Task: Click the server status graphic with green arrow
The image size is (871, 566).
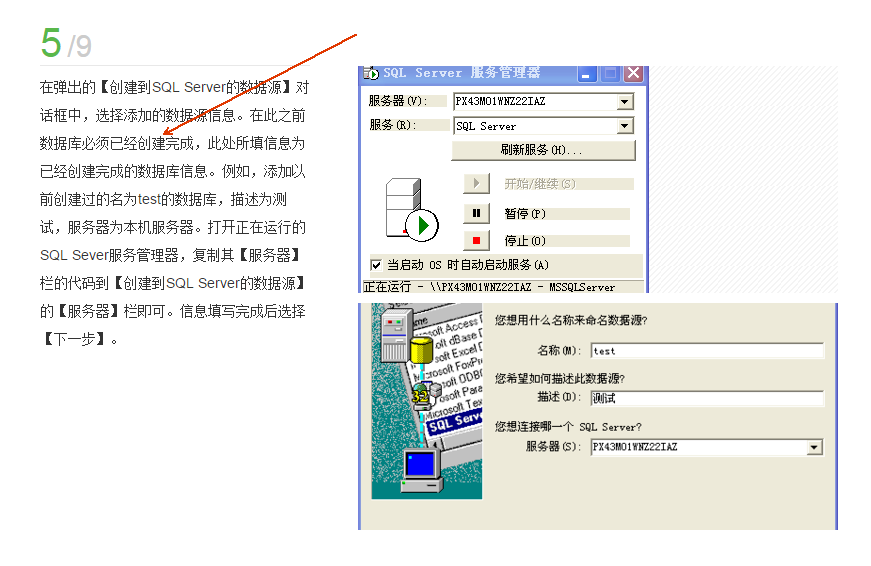Action: coord(412,209)
